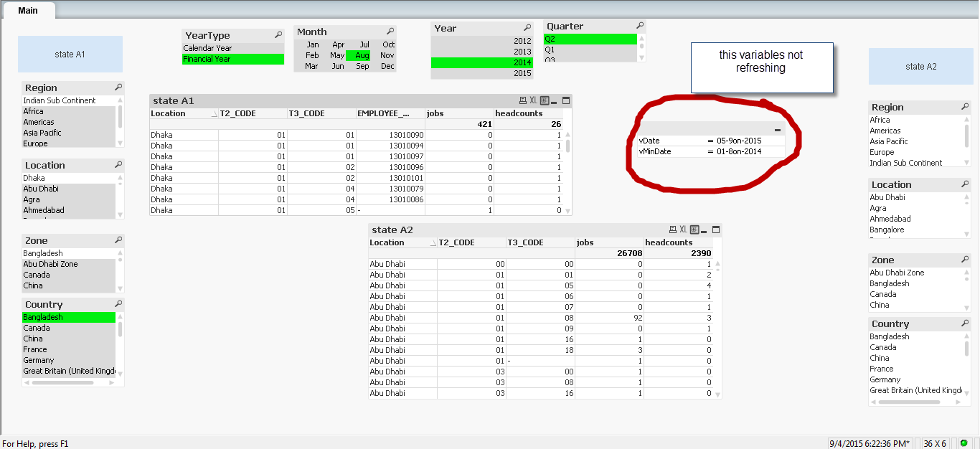Send state A2 table to Excel (XL)
Viewport: 980px width, 449px height.
tap(683, 230)
